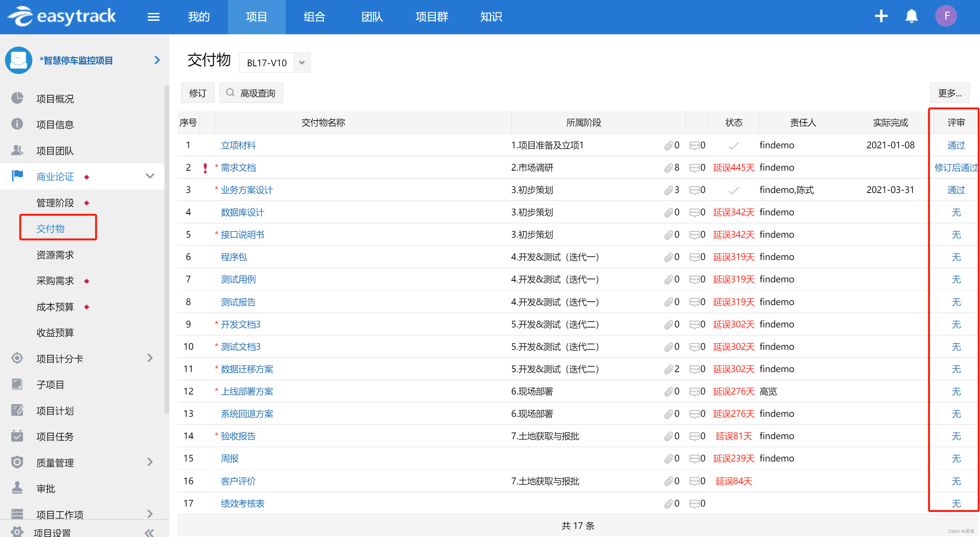Open the 立项材料 deliverable link

(238, 145)
